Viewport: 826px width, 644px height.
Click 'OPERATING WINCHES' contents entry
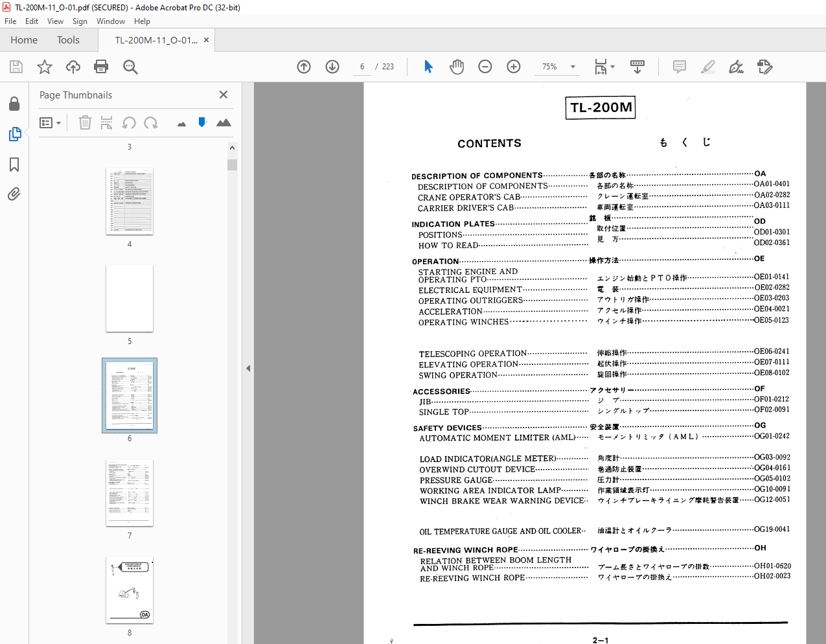coord(463,322)
